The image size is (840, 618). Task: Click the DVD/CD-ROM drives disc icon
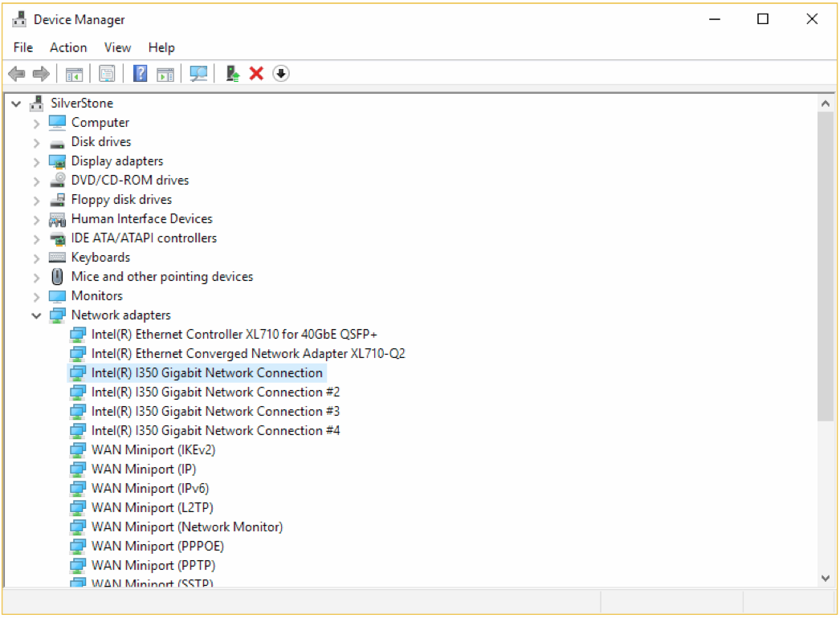(57, 181)
